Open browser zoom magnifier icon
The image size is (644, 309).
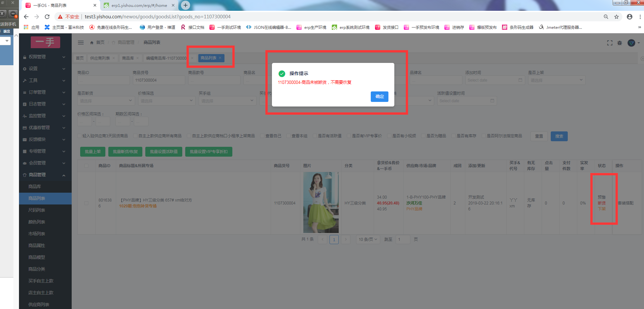coord(606,17)
